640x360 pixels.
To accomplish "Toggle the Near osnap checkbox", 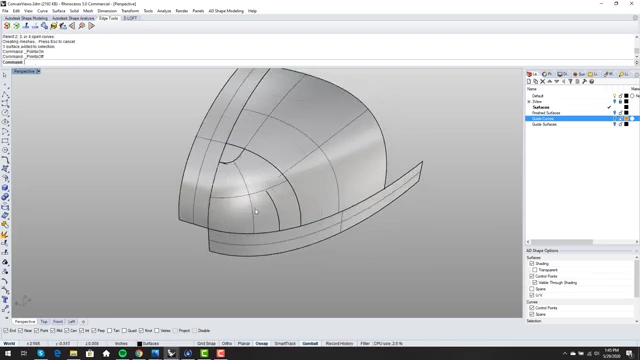I will pos(21,331).
